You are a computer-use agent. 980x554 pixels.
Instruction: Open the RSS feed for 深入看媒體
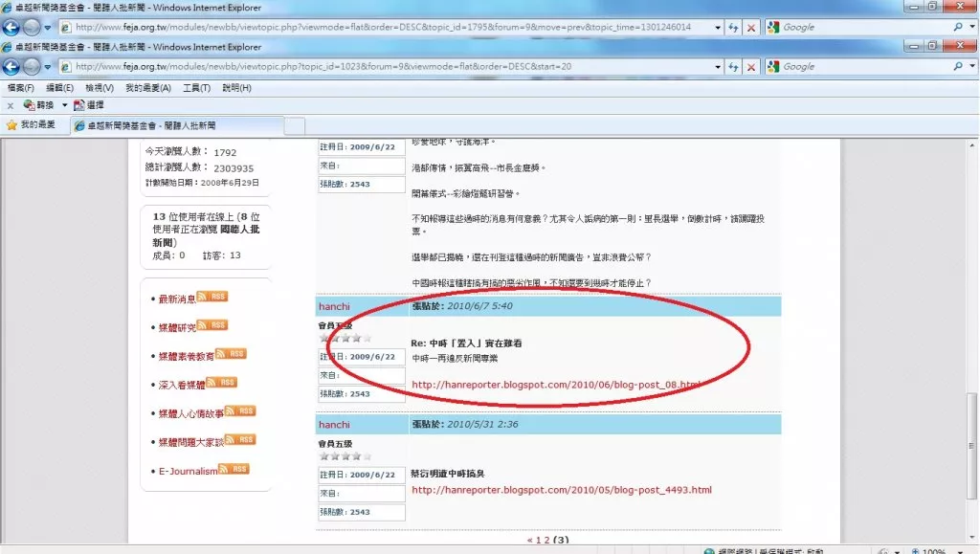coord(222,382)
